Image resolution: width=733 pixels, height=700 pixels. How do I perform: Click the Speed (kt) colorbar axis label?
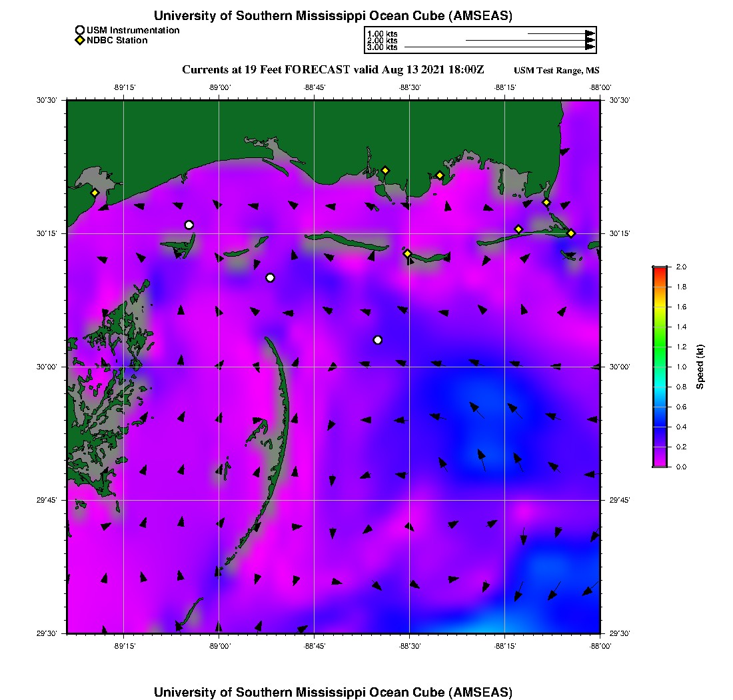click(700, 367)
